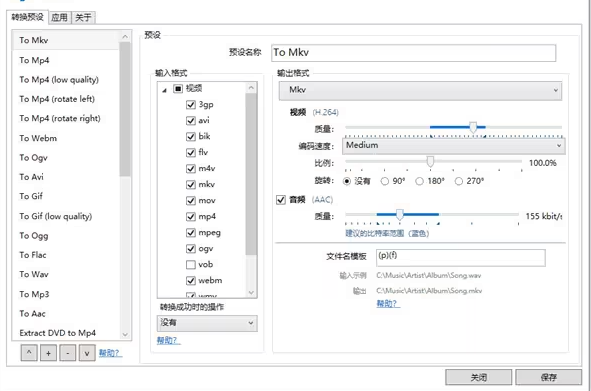
Task: Select Extract DVD to Mp4 preset
Action: click(x=66, y=333)
